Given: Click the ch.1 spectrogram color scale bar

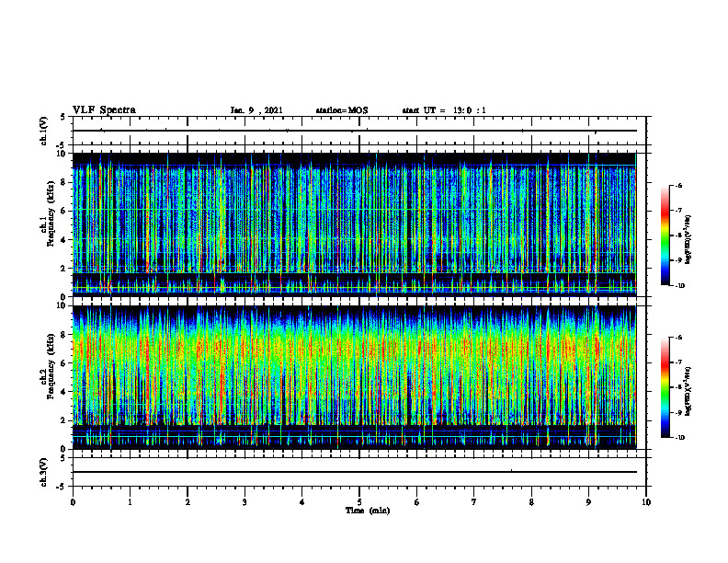Looking at the screenshot, I should [665, 236].
